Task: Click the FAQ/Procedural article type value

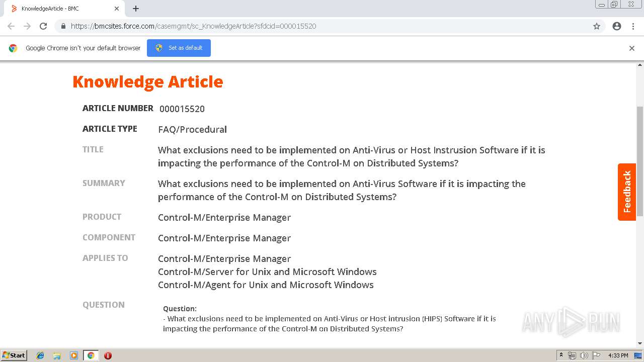Action: coord(193,129)
